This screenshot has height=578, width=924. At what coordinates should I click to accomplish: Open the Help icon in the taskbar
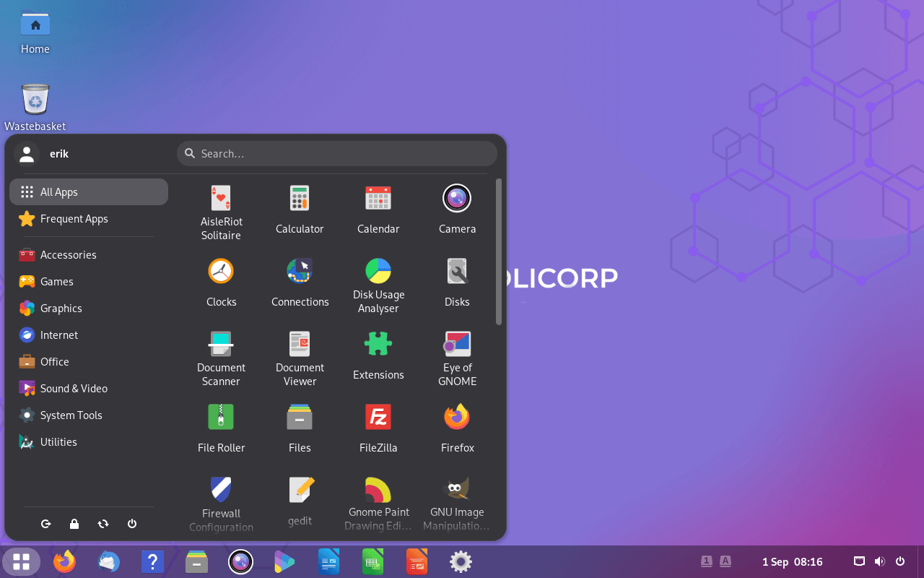pos(152,561)
